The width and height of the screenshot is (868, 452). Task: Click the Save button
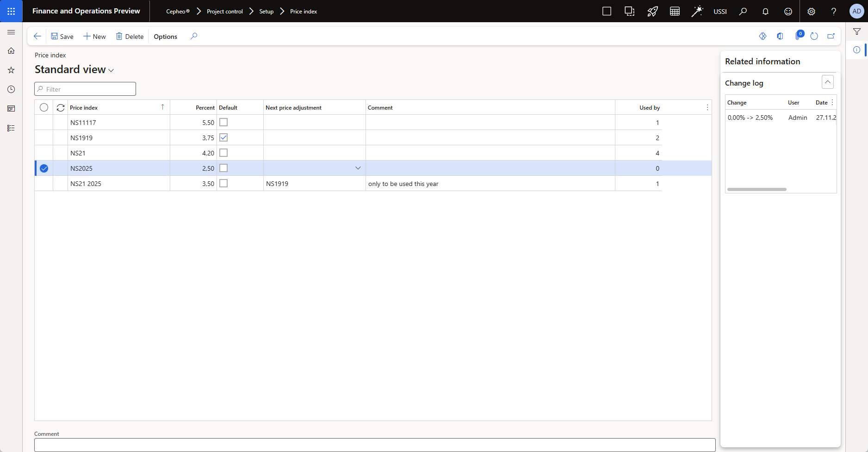[62, 37]
